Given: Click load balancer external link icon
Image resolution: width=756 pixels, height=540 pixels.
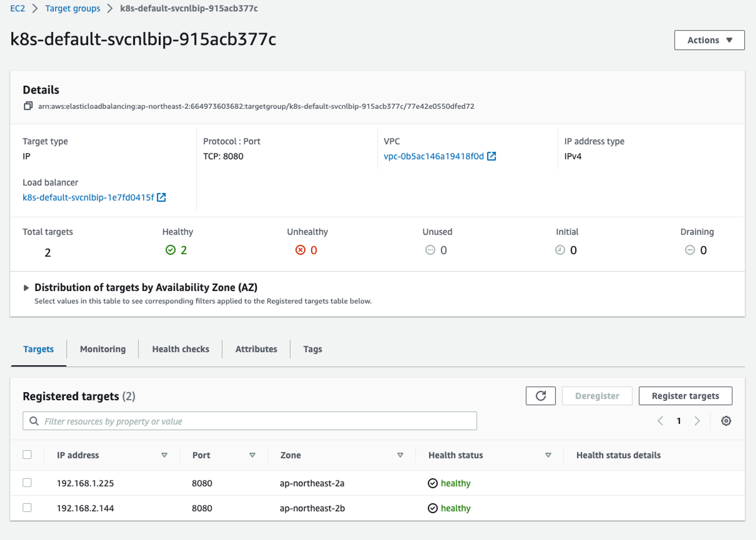Looking at the screenshot, I should [x=161, y=197].
